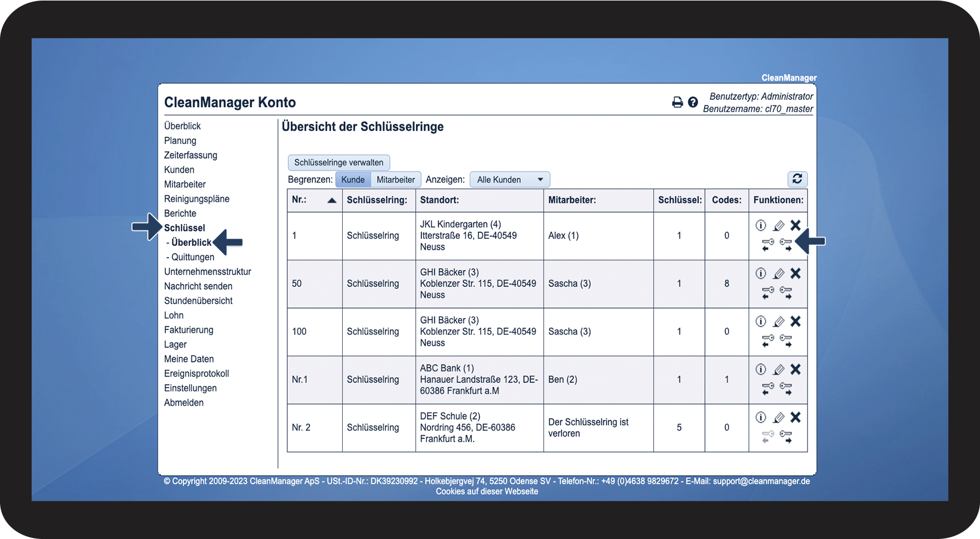Go to Meine Daten
Viewport: 980px width, 539px height.
(x=189, y=359)
